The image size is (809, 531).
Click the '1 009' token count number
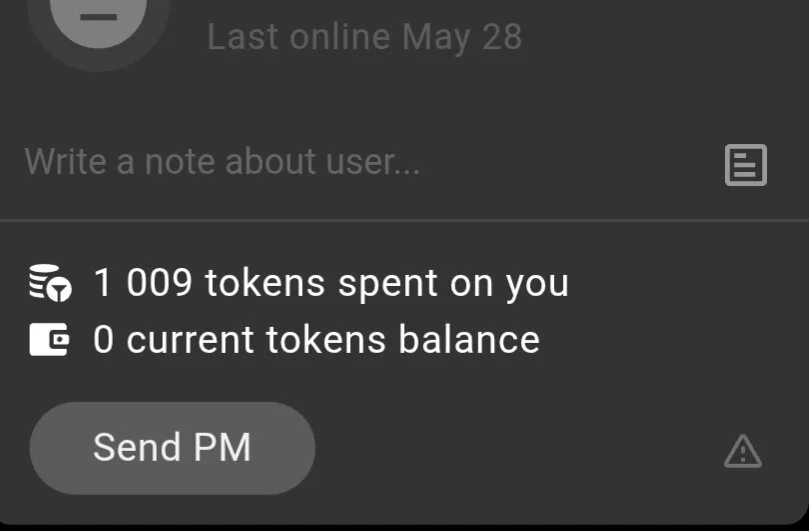pos(143,283)
